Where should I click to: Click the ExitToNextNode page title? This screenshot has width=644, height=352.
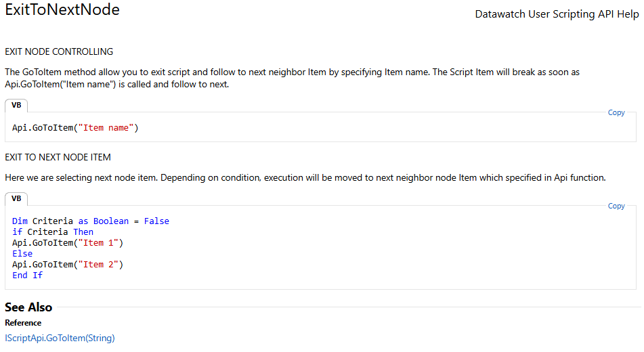pos(62,9)
